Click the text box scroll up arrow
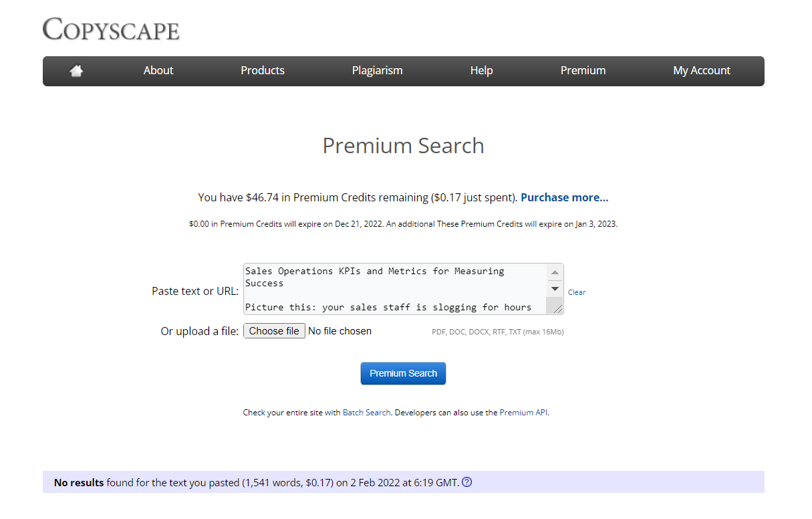The image size is (812, 519). pyautogui.click(x=555, y=272)
